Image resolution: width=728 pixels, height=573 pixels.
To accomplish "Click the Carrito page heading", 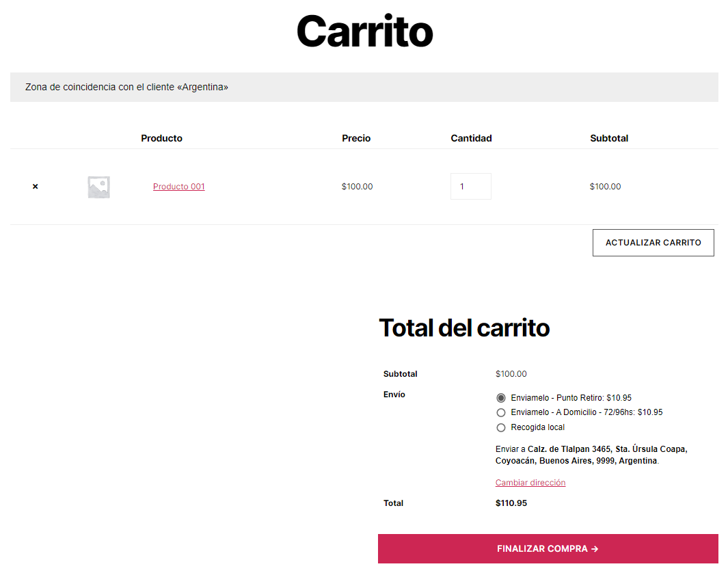I will pyautogui.click(x=364, y=31).
